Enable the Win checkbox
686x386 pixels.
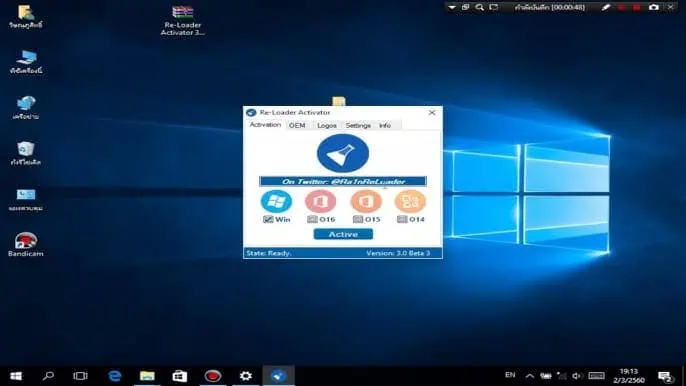268,219
